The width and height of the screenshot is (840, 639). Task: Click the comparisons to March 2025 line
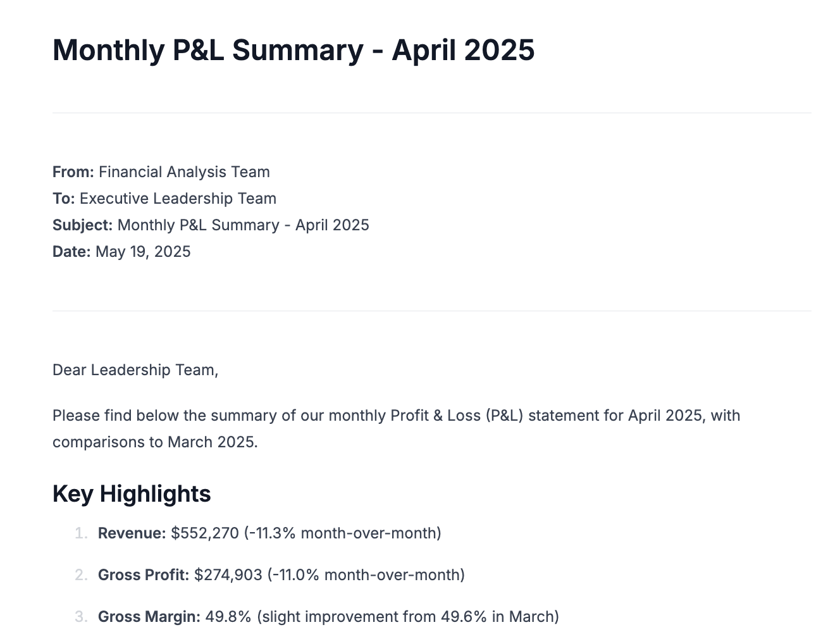155,442
